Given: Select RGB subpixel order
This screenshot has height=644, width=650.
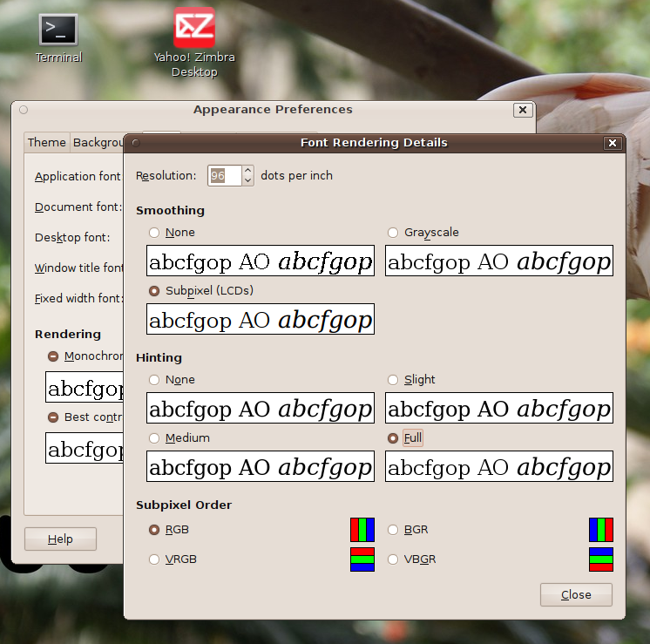Looking at the screenshot, I should click(x=169, y=530).
